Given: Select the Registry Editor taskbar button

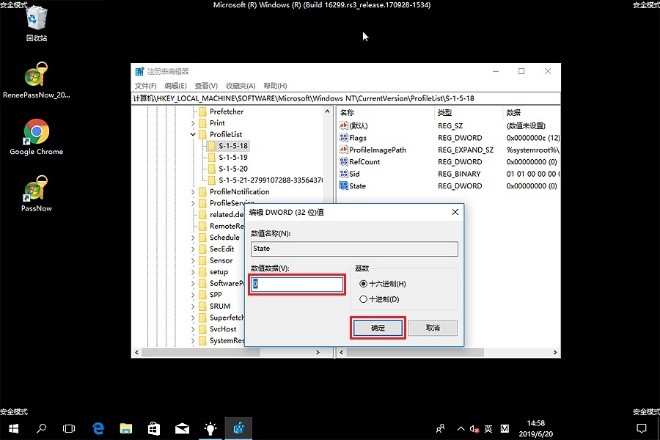Looking at the screenshot, I should pos(238,429).
